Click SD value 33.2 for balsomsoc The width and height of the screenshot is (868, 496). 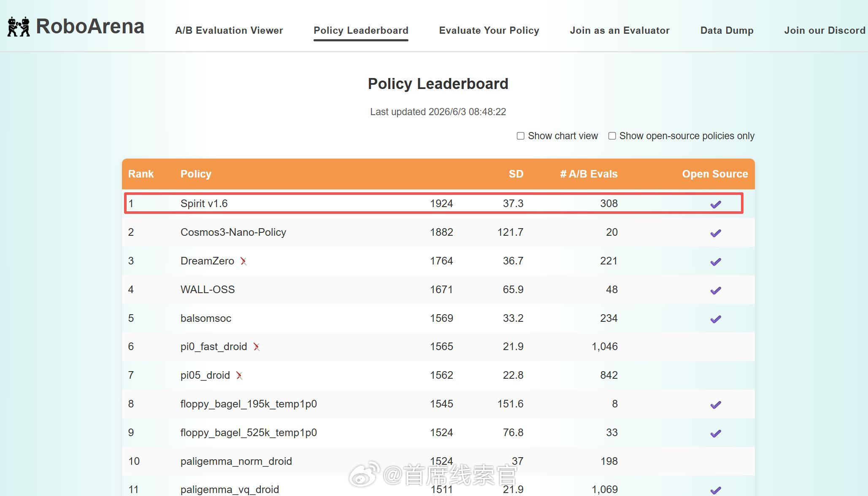point(513,318)
